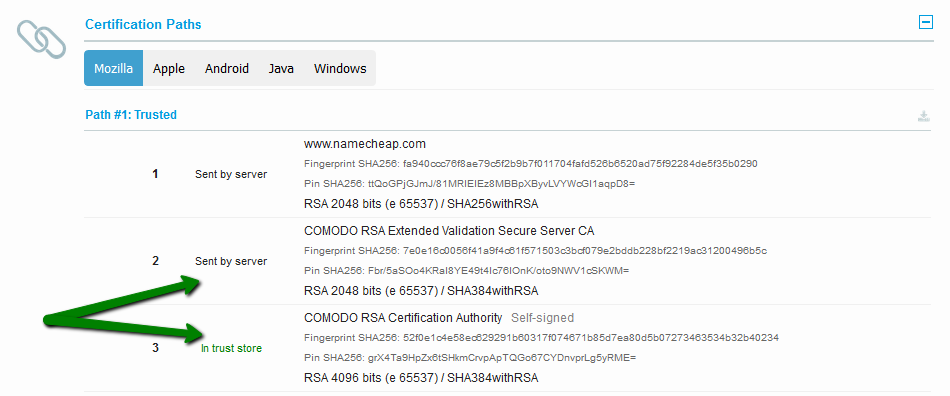Screen dimensions: 950x396
Task: Click Pin SHA256 starting with ttQoGPjGJmJ
Action: click(x=469, y=183)
